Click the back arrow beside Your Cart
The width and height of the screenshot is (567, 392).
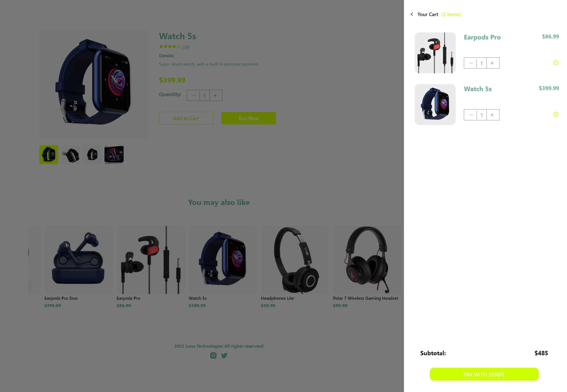pyautogui.click(x=412, y=14)
